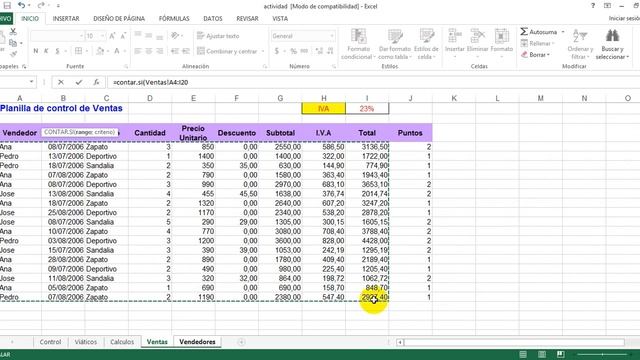This screenshot has width=640, height=360.
Task: Increase indent icon
Action: click(x=186, y=51)
